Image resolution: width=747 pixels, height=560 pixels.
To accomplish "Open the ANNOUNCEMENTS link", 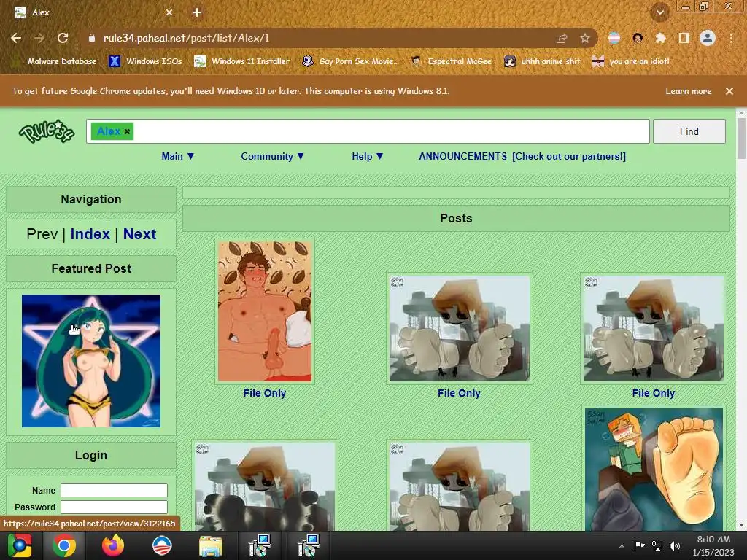I will point(462,156).
